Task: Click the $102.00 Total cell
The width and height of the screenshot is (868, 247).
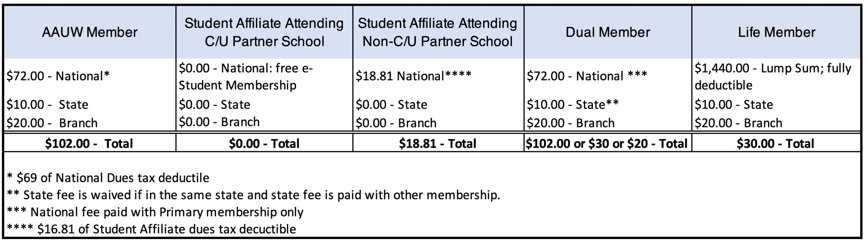Action: (x=90, y=144)
